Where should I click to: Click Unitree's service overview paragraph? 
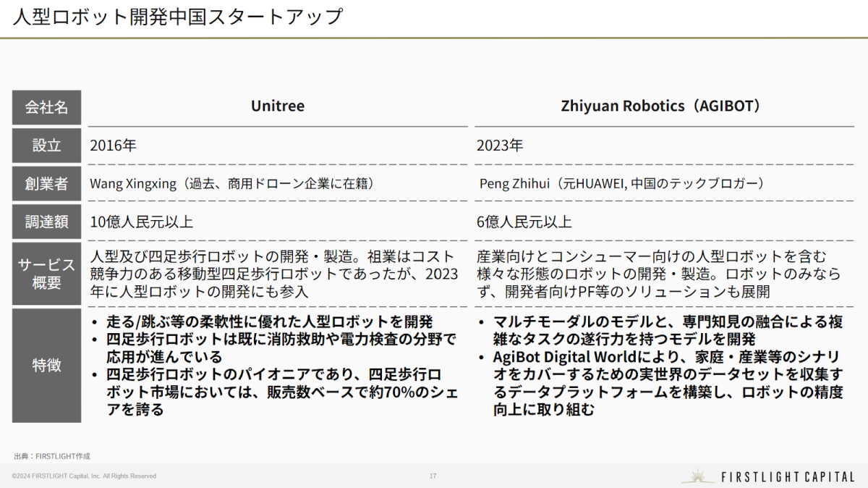pos(274,274)
